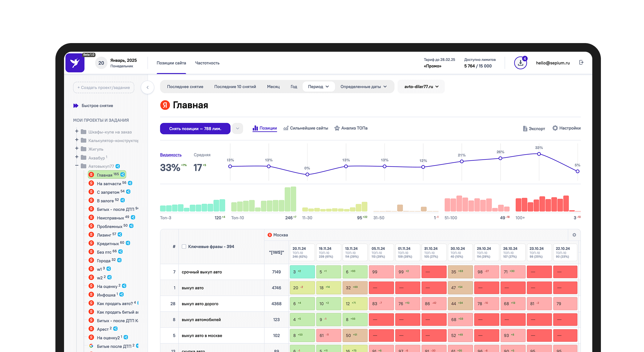Click the Настройки gear icon
Screen dimensions: 644x352
pyautogui.click(x=555, y=128)
